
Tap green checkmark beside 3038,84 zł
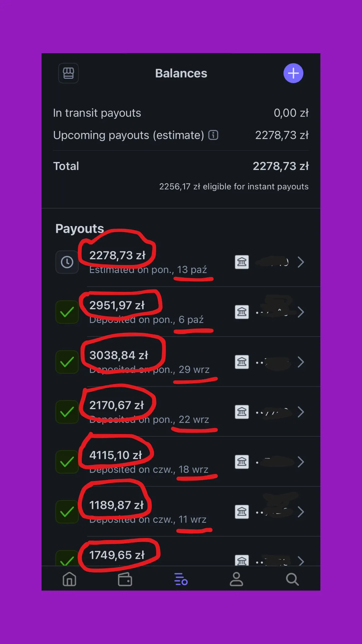point(67,362)
